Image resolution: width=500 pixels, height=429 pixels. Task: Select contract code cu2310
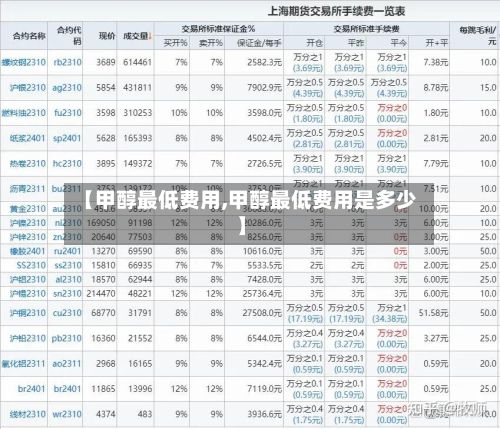pos(67,313)
